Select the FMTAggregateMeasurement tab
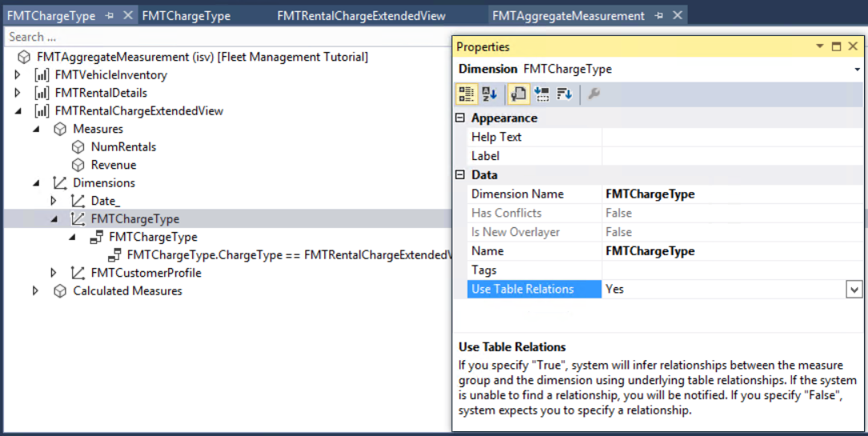This screenshot has height=436, width=868. [568, 16]
